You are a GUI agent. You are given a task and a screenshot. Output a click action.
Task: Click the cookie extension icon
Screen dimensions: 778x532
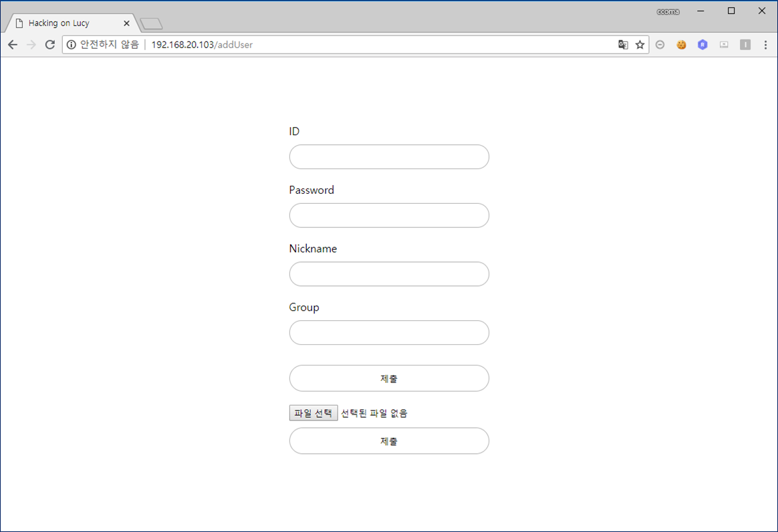point(681,45)
